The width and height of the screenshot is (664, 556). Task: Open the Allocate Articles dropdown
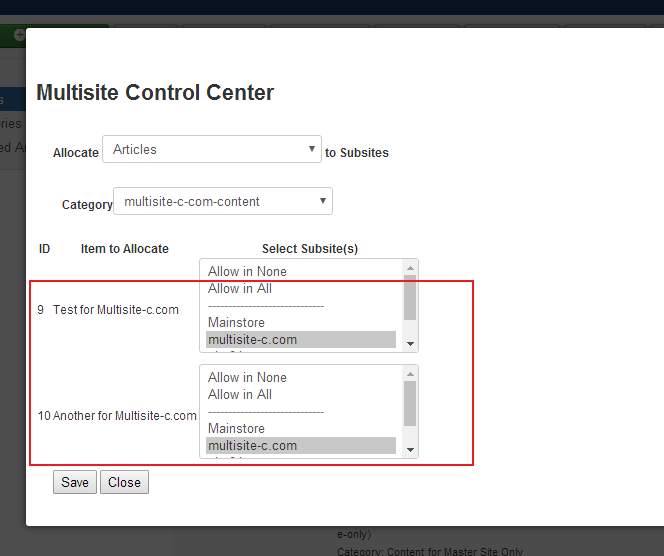[x=211, y=150]
